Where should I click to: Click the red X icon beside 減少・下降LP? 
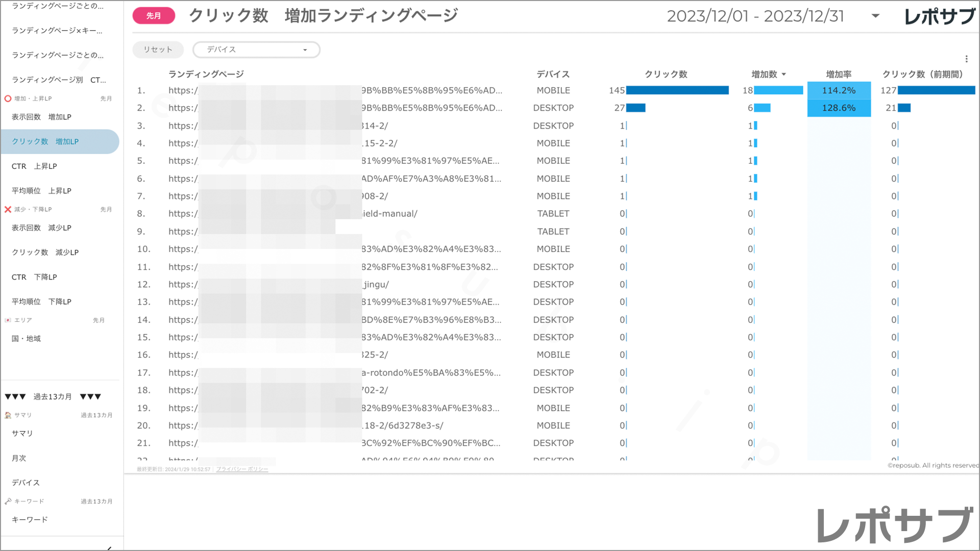pos(8,209)
